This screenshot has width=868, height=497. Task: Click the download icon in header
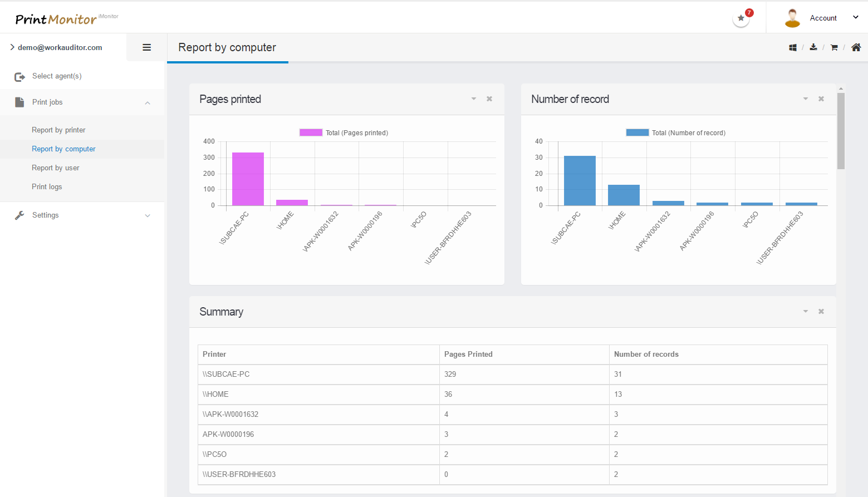[813, 47]
